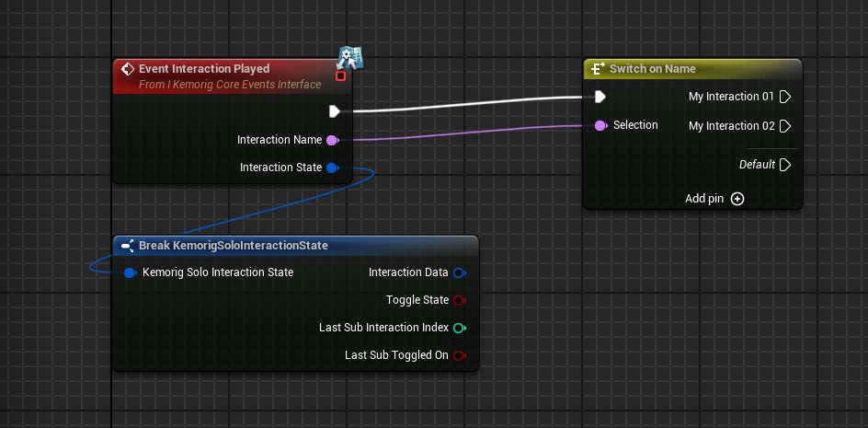Click the Default execution output pin
The width and height of the screenshot is (868, 428).
(x=785, y=165)
